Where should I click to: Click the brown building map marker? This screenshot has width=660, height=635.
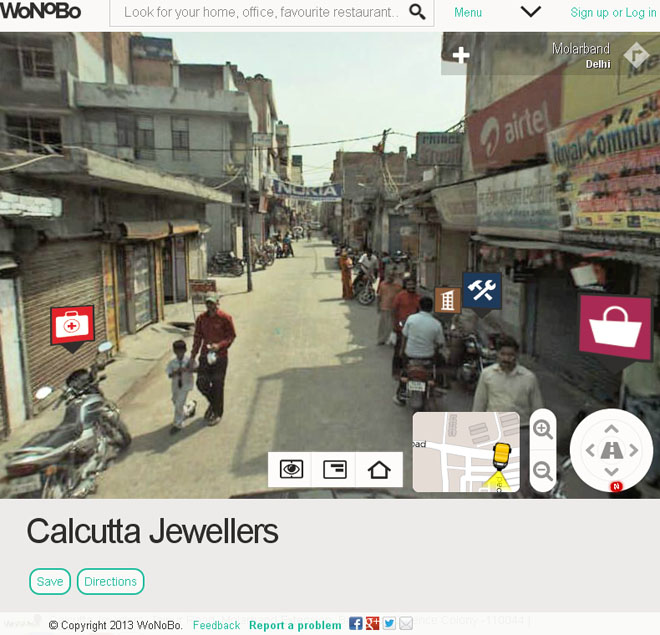(447, 299)
